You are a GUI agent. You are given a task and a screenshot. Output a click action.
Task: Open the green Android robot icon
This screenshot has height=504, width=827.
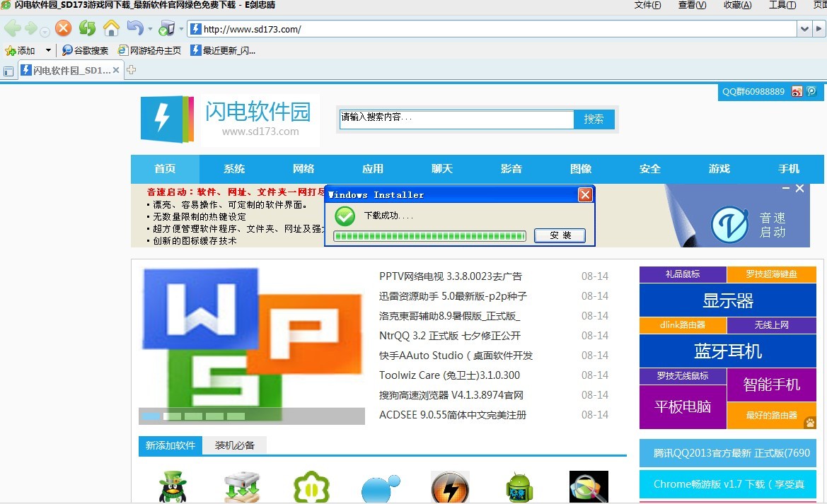point(519,488)
